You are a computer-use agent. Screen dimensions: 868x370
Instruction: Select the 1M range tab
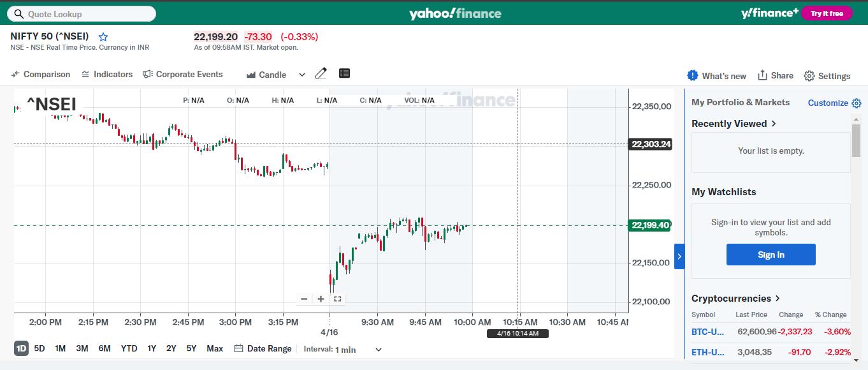(60, 348)
